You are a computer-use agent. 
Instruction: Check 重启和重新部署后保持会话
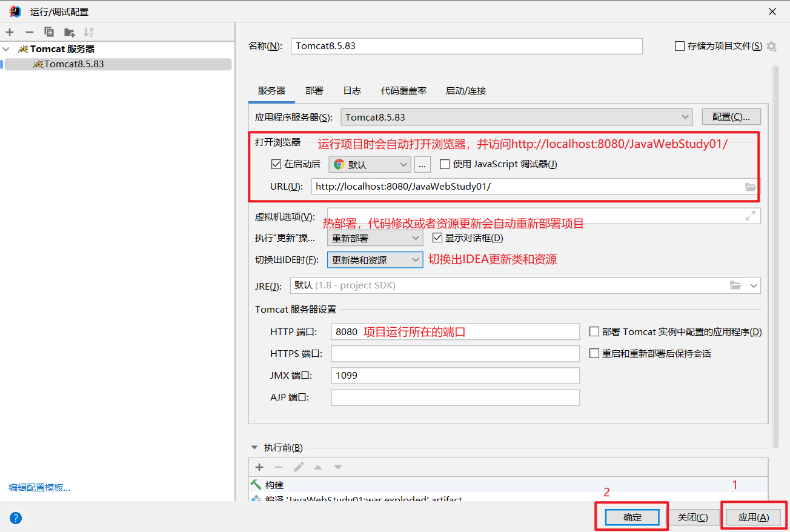click(x=594, y=353)
